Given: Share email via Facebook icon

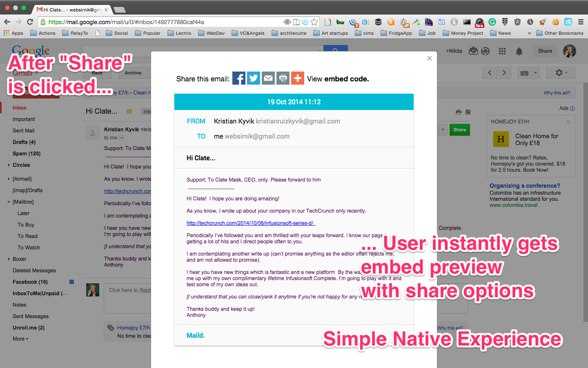Looking at the screenshot, I should [x=239, y=78].
